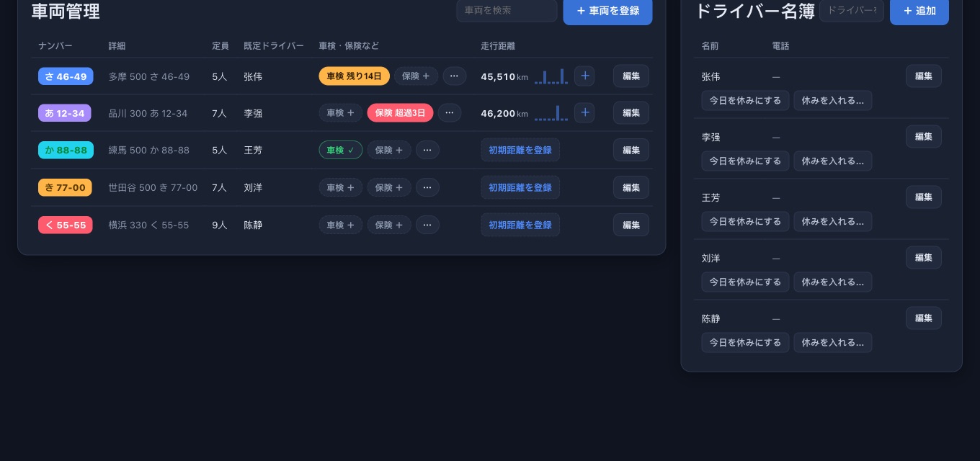The image size is (980, 461).
Task: Focus the 車両を検索 search field
Action: point(507,10)
